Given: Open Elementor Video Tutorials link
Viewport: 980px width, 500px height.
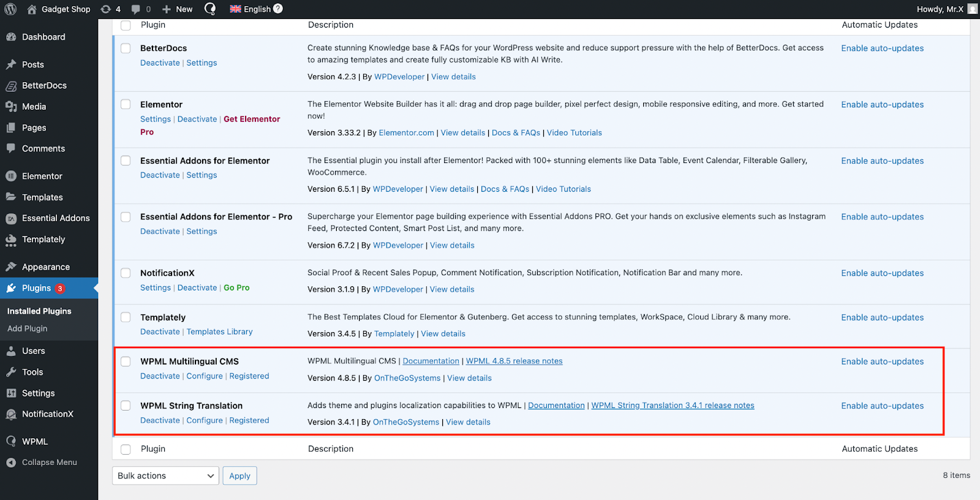Looking at the screenshot, I should click(574, 132).
